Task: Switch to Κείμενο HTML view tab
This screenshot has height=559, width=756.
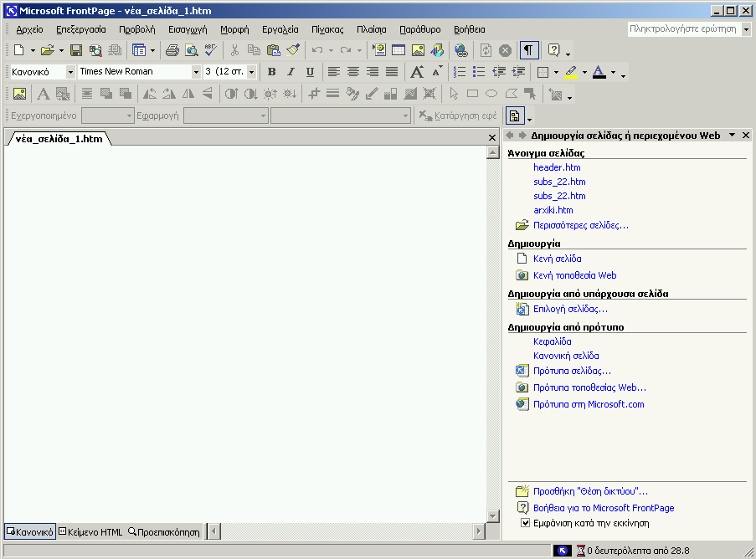Action: (x=90, y=532)
